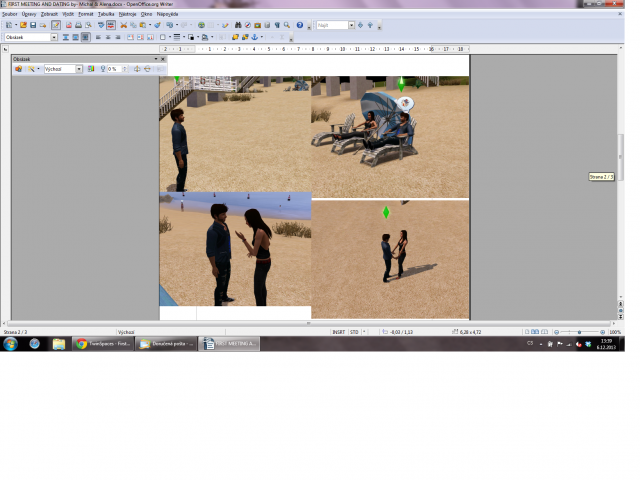640x480 pixels.
Task: Open the Borders dropdown arrow
Action: [x=170, y=37]
